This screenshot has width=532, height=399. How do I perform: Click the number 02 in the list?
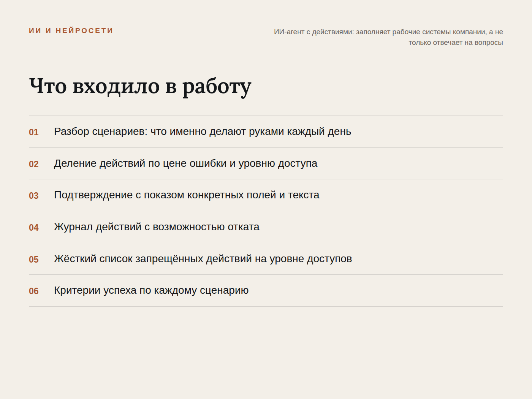click(x=34, y=164)
